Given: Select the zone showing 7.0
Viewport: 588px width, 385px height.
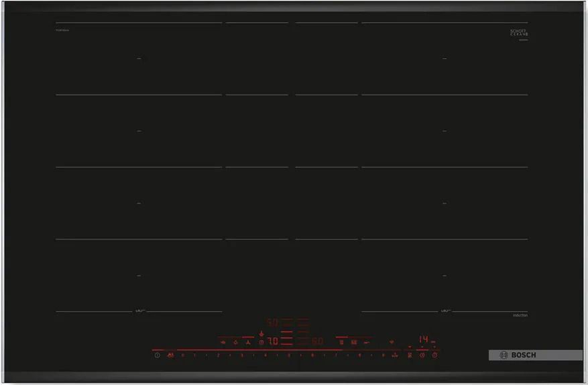Looking at the screenshot, I should (x=274, y=341).
